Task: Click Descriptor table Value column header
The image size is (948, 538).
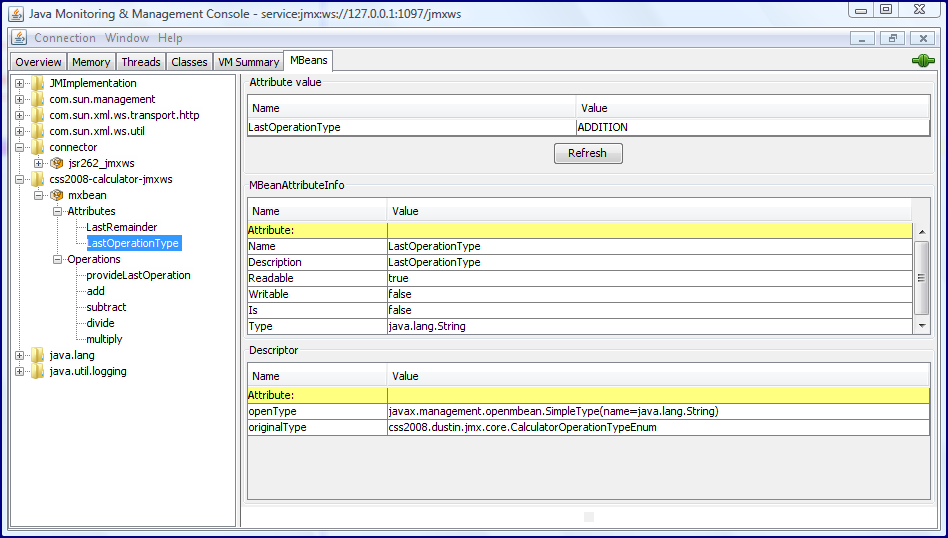Action: [x=658, y=376]
